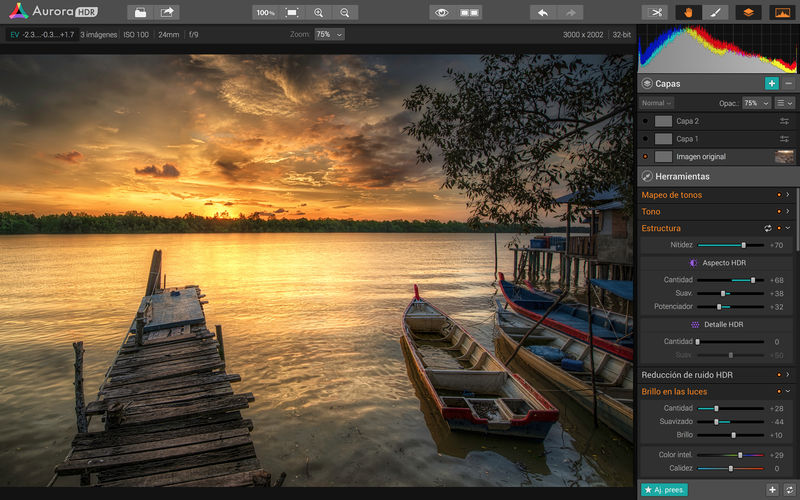
Task: Expand Reducción de ruido HDR chevron
Action: pos(788,375)
